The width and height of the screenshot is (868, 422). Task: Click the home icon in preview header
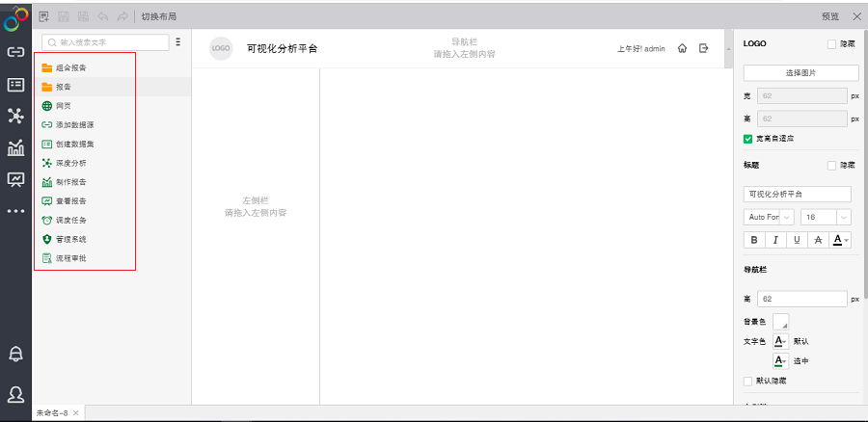click(682, 48)
